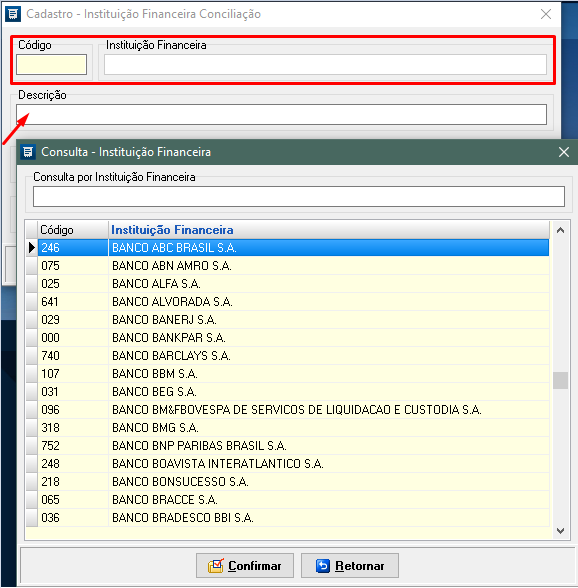578x588 pixels.
Task: Click the scrollbar down arrow in the list
Action: (x=560, y=531)
